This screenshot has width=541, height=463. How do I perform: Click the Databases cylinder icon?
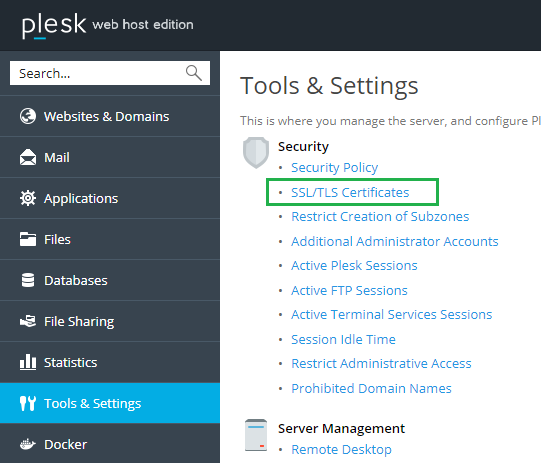point(28,280)
